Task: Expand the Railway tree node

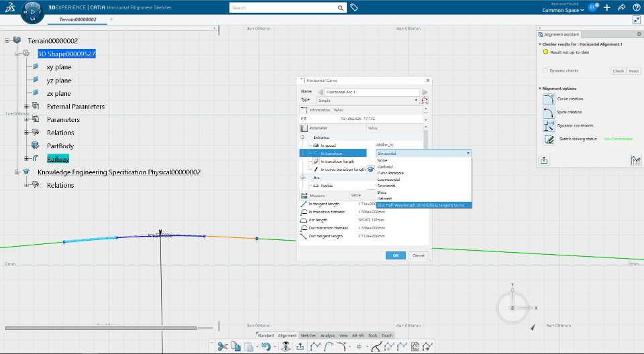Action: pyautogui.click(x=26, y=158)
